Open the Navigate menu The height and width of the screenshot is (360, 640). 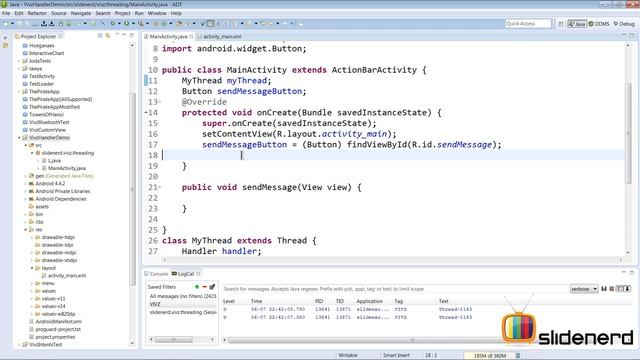tap(81, 13)
